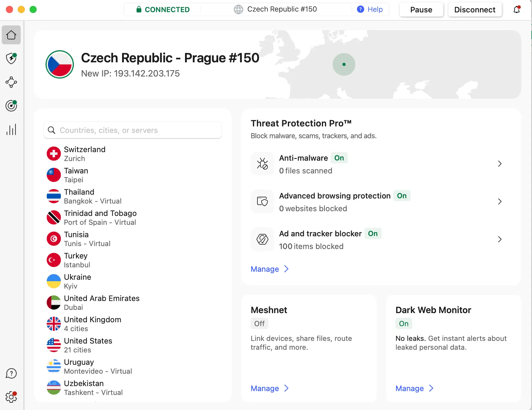Image resolution: width=532 pixels, height=410 pixels.
Task: Toggle the Anti-malware On status badge
Action: point(339,158)
